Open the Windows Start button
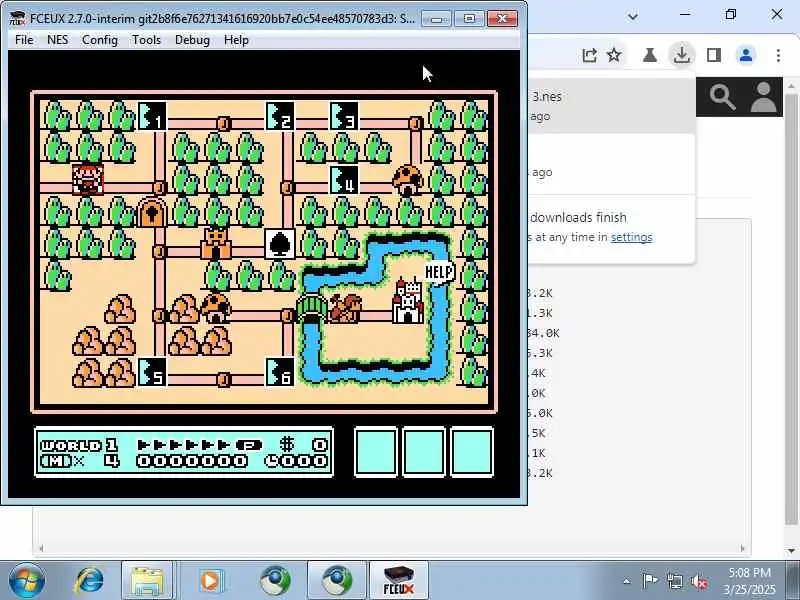Image resolution: width=800 pixels, height=600 pixels. pyautogui.click(x=27, y=580)
